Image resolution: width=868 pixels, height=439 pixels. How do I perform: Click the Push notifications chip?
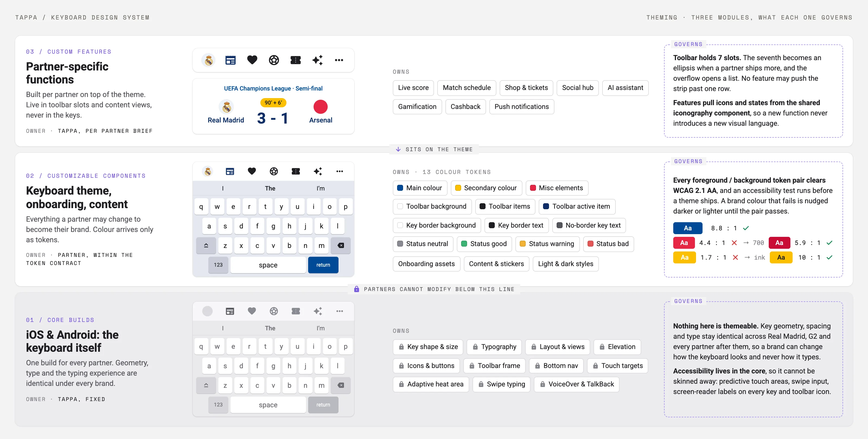[522, 107]
